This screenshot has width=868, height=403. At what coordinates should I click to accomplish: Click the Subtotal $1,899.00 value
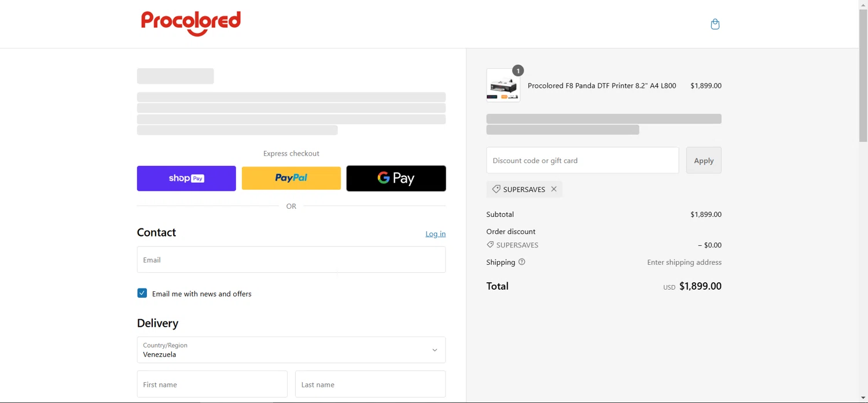pos(706,215)
